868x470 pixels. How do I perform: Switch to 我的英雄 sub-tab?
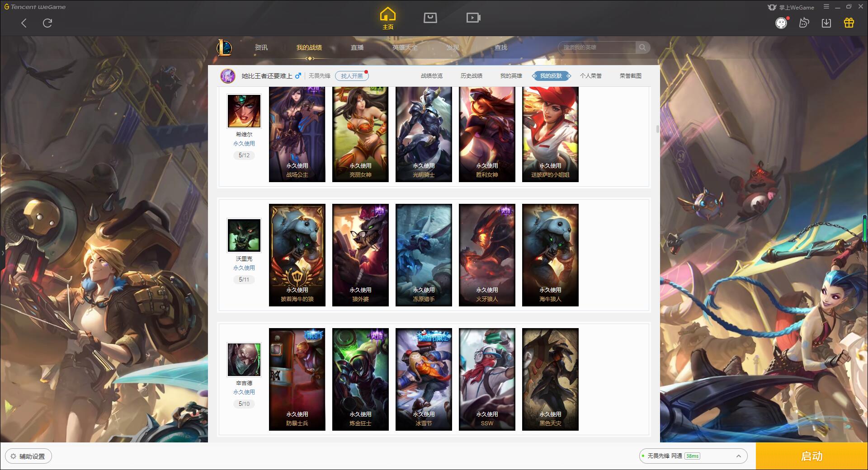(511, 76)
